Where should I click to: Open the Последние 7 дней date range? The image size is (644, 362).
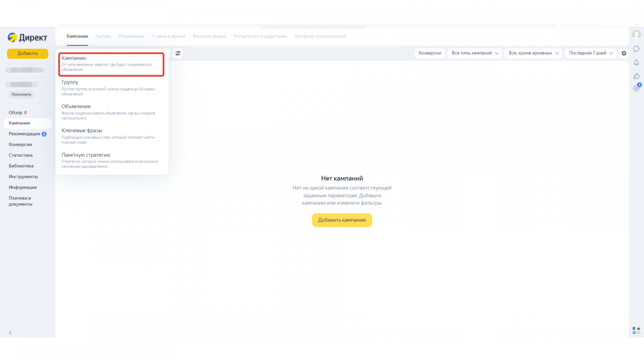(590, 53)
